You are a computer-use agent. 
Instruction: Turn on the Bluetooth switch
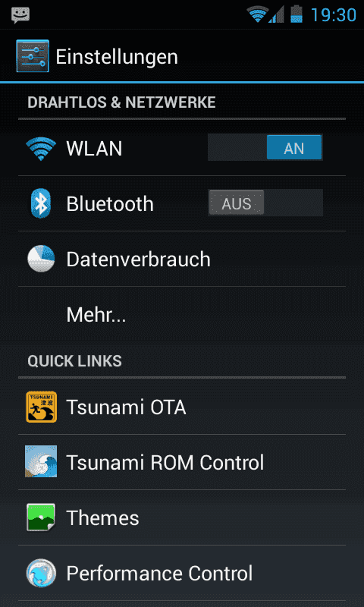265,203
